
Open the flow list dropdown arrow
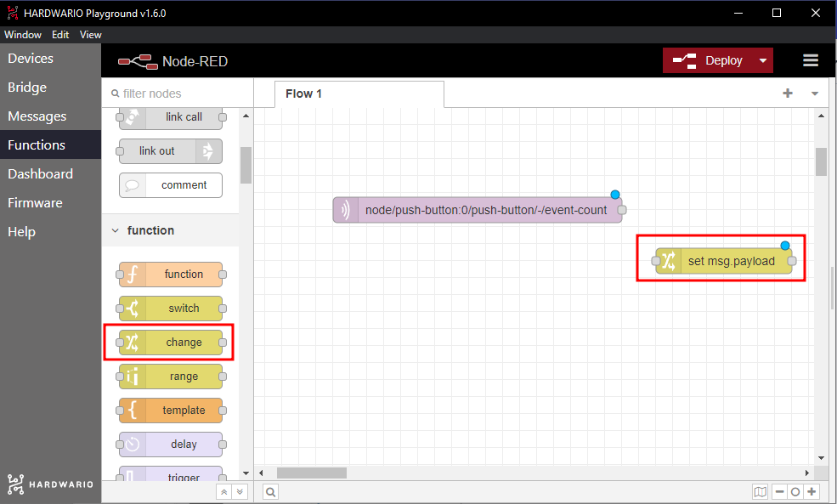(x=815, y=93)
